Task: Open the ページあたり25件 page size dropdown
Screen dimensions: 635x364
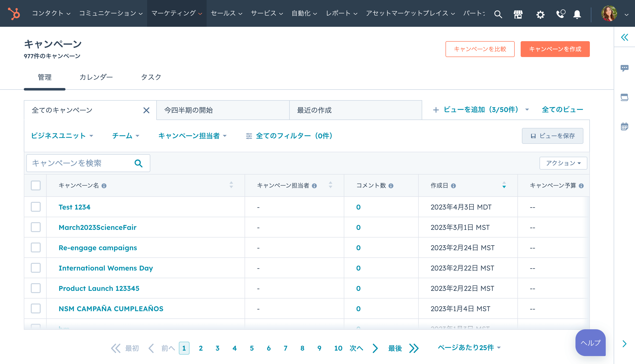Action: pyautogui.click(x=469, y=348)
